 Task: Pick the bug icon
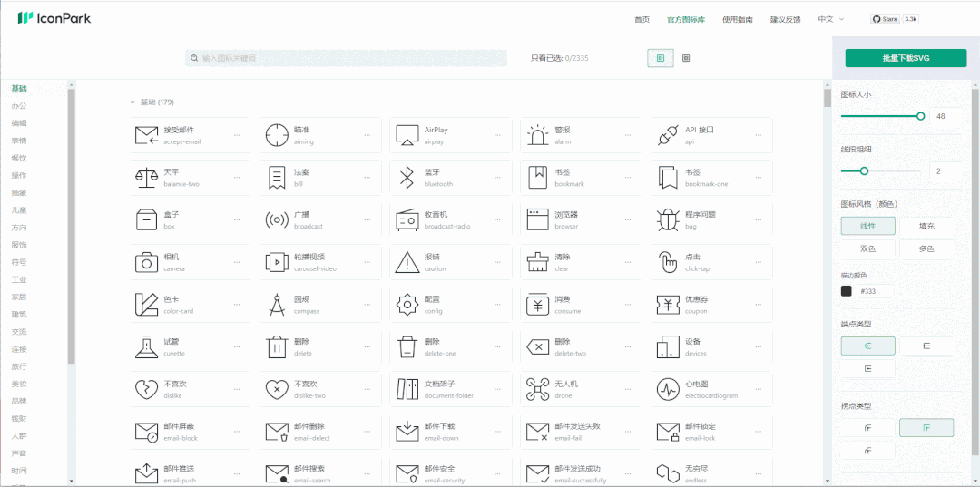pos(668,219)
